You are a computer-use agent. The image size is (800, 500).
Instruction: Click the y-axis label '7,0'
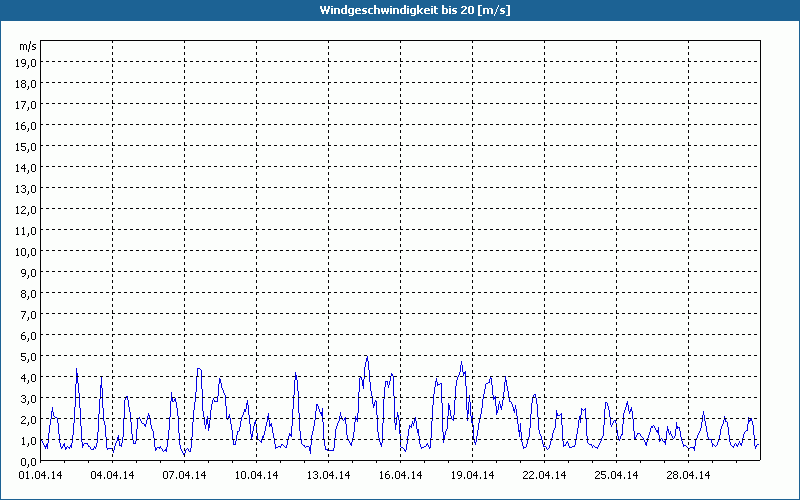coord(29,315)
